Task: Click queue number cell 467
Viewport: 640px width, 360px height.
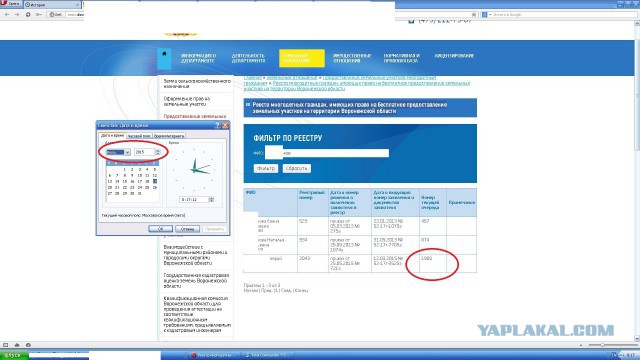Action: pos(433,226)
